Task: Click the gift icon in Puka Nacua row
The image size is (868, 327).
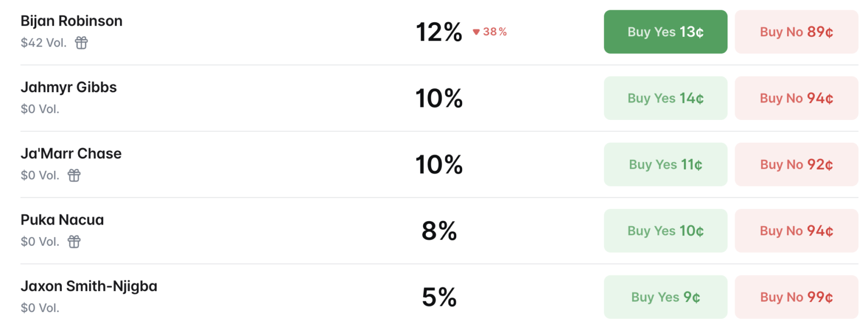Action: (74, 241)
